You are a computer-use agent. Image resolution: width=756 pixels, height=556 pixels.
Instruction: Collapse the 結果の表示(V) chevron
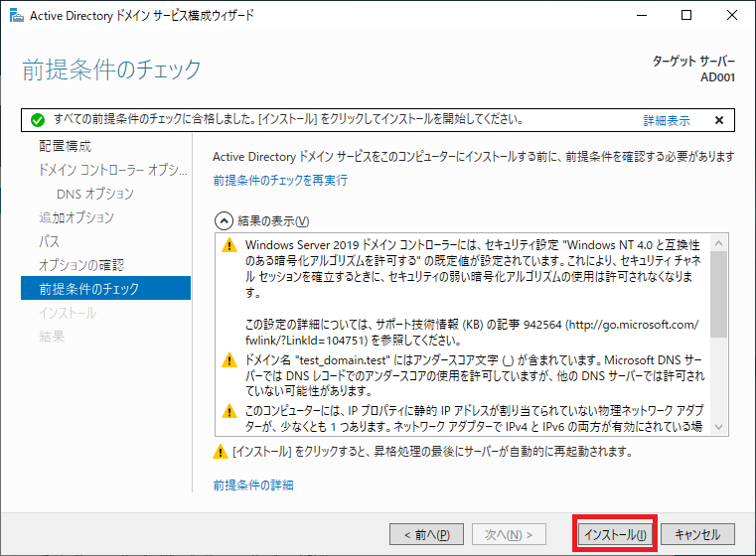pos(224,221)
